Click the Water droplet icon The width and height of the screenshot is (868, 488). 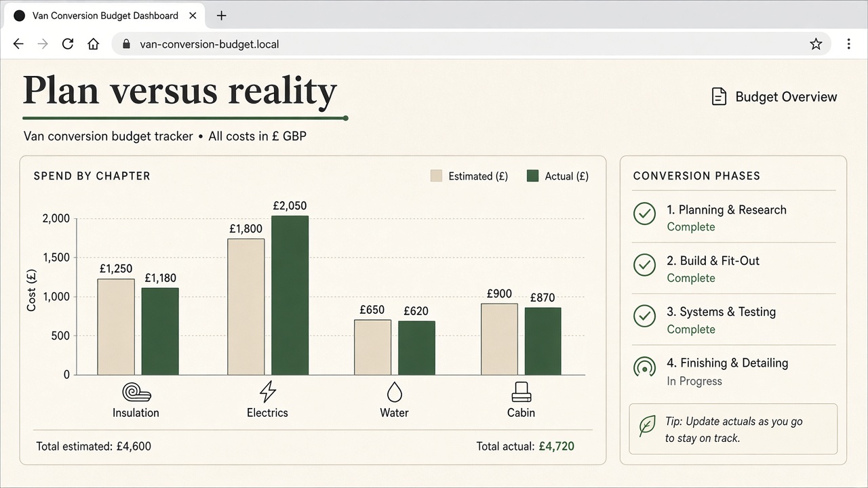click(394, 392)
